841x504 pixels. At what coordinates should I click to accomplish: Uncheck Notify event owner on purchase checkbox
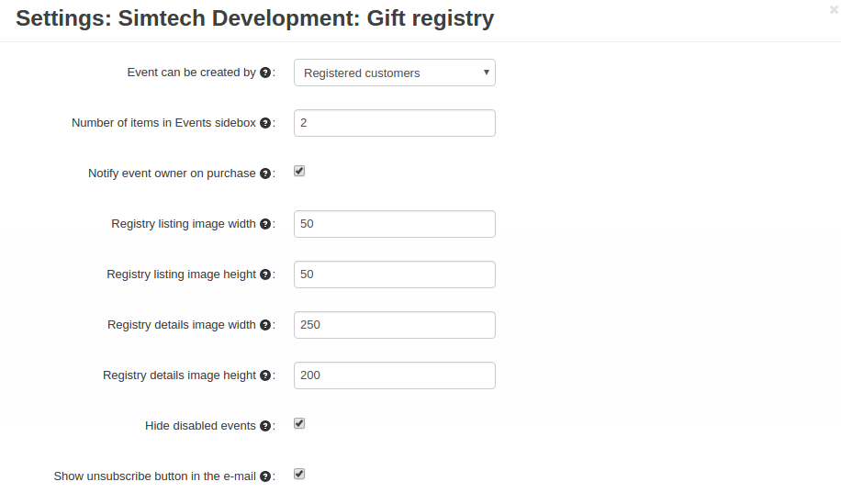click(299, 171)
